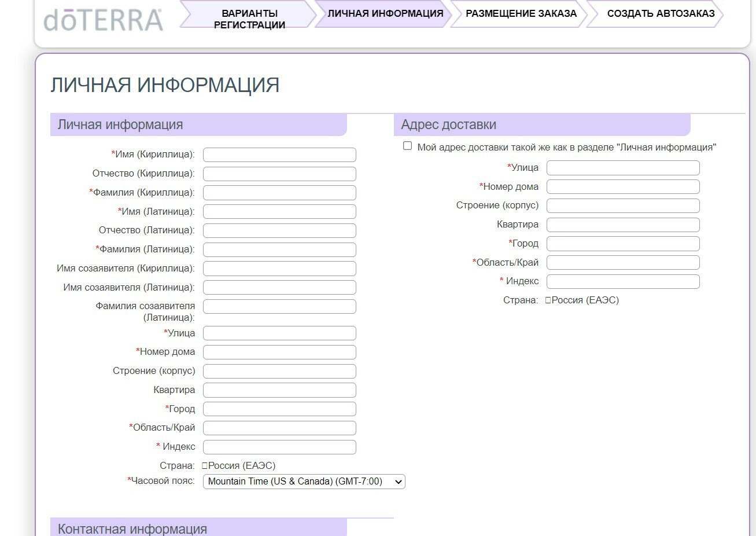Focus Квартира field in Адрес доставки
The image size is (756, 536).
[x=623, y=225]
